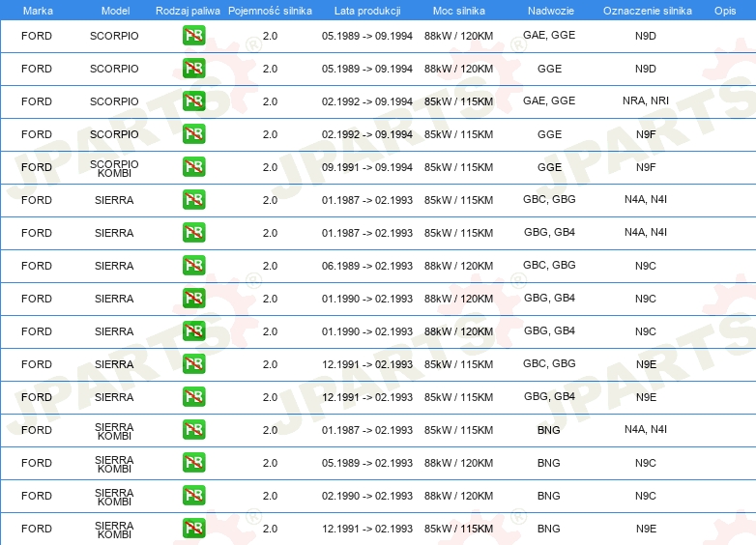
Task: Click the Oznaczenie silnika column header
Action: pos(647,10)
